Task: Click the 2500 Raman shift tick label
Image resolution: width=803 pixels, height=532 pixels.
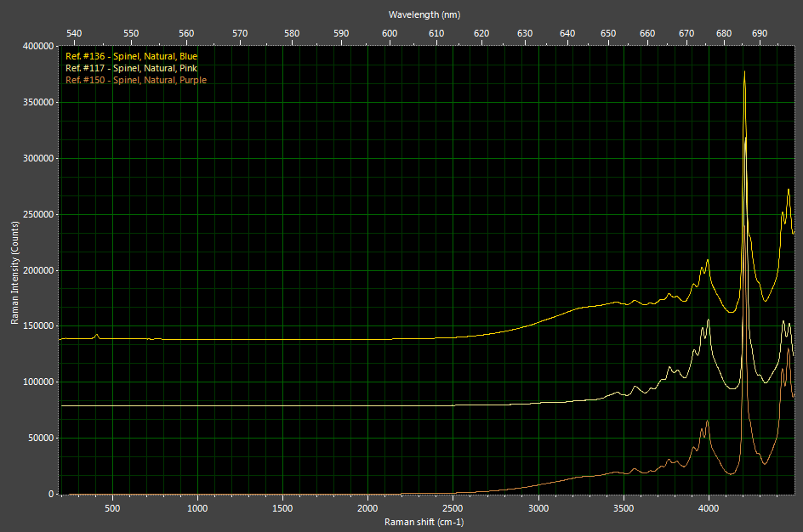Action: point(453,508)
